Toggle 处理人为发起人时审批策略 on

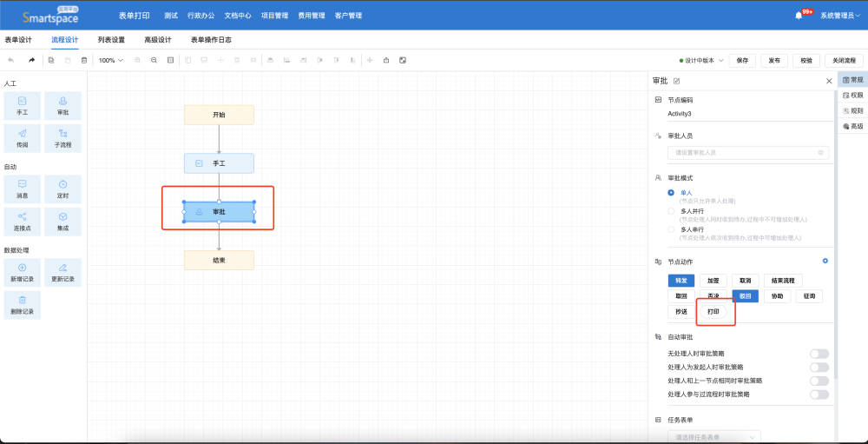click(x=819, y=368)
